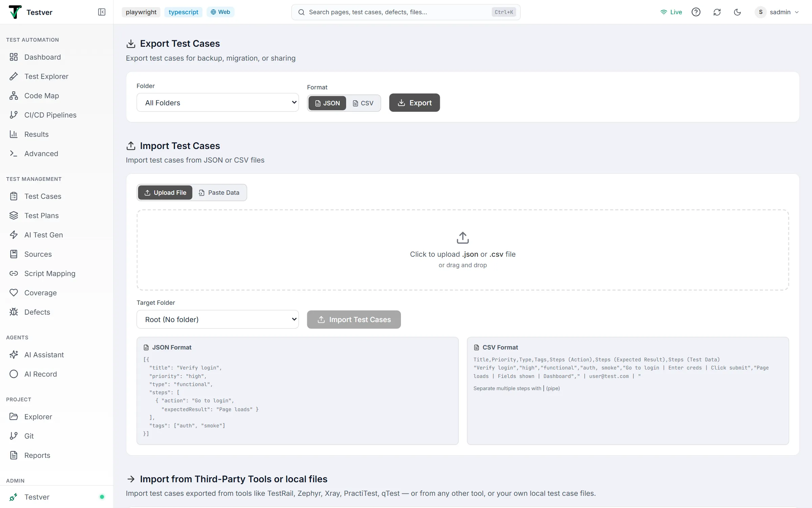Open the help question-mark icon
Image resolution: width=812 pixels, height=508 pixels.
[696, 12]
